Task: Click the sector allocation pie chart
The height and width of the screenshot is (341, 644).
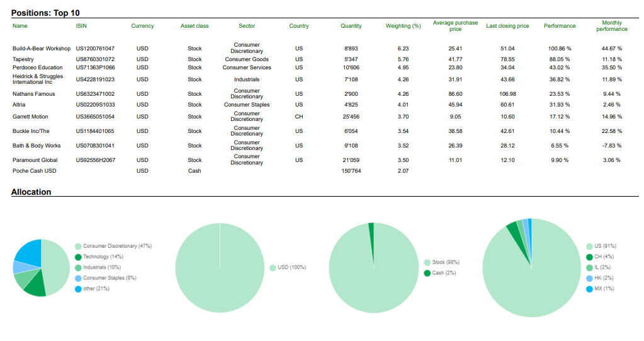Action: [41, 268]
